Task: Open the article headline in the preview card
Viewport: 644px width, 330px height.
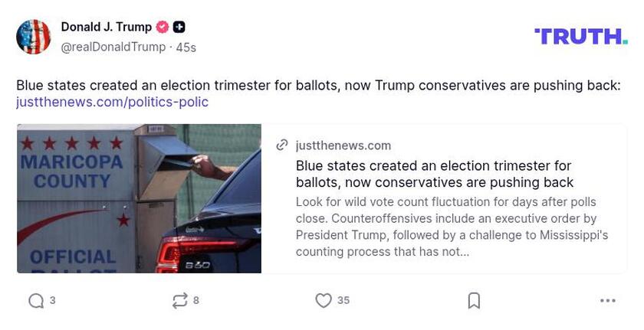Action: pos(434,174)
